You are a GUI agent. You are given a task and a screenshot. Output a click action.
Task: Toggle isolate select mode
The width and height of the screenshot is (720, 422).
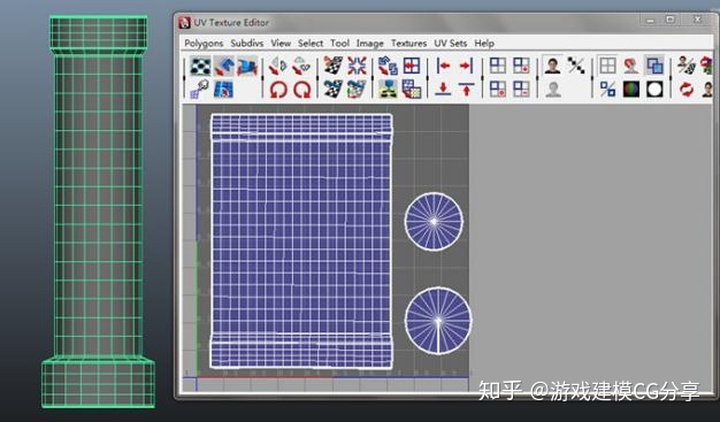click(x=498, y=66)
